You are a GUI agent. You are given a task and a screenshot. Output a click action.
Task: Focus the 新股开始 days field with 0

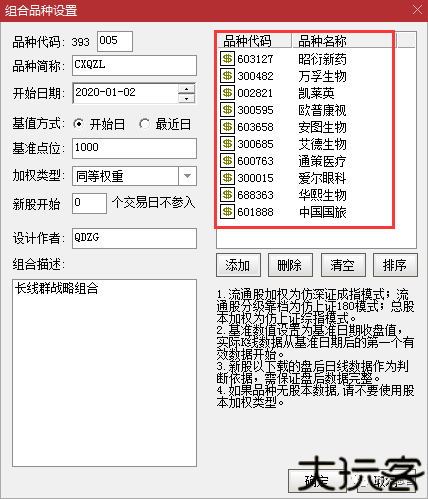tap(89, 203)
